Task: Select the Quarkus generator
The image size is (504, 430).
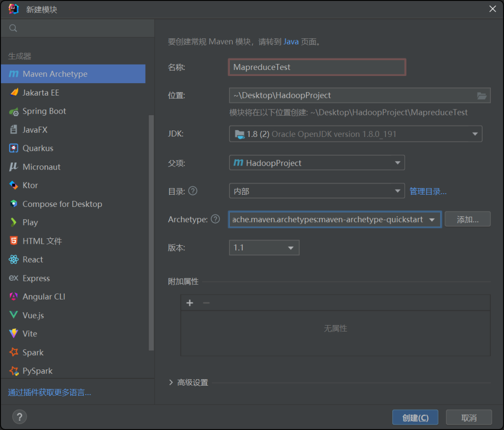Action: (x=37, y=148)
